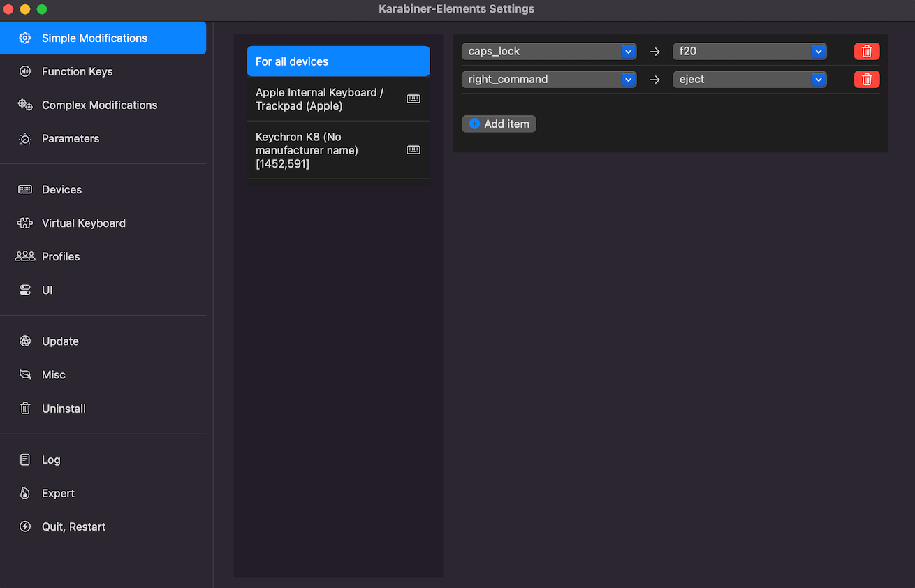The height and width of the screenshot is (588, 915).
Task: Open the eject target key dropdown
Action: pos(749,79)
